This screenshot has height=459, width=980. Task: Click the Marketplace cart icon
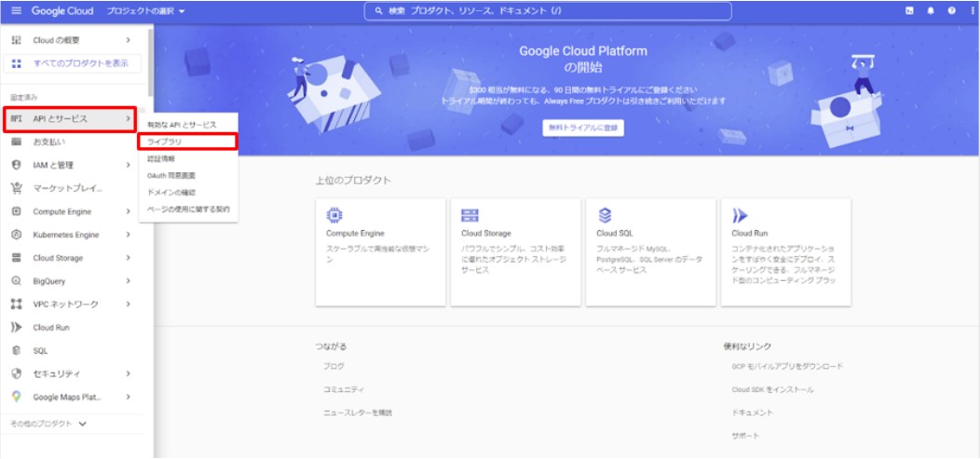17,188
